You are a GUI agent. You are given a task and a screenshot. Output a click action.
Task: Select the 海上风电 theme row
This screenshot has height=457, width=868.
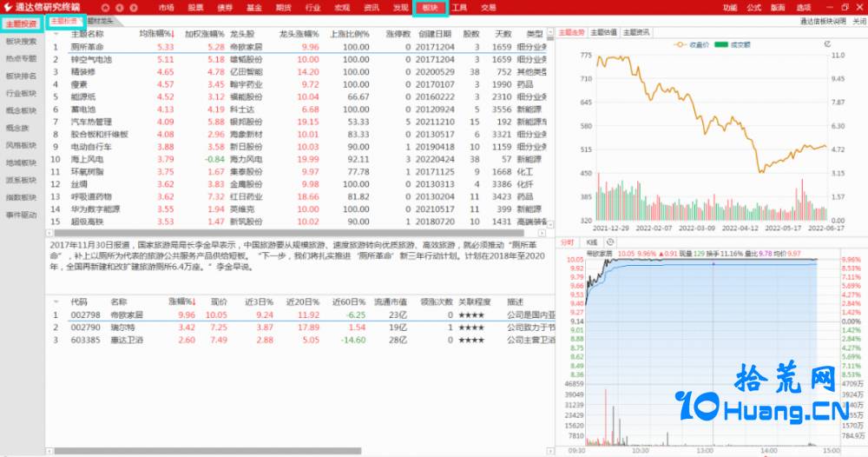299,159
